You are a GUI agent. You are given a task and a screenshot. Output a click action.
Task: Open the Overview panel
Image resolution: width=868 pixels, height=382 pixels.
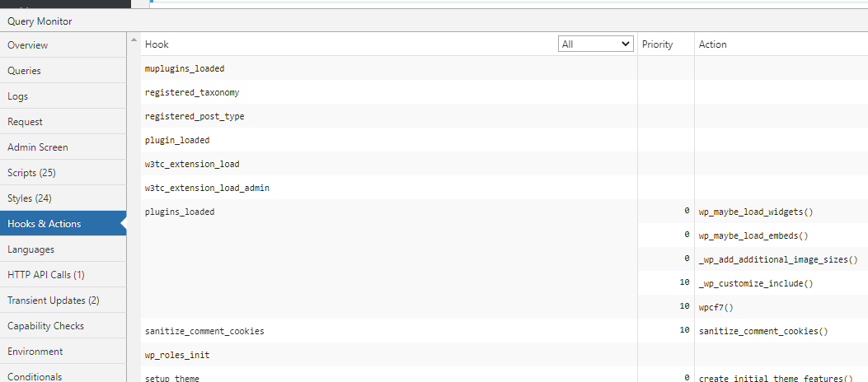pyautogui.click(x=63, y=44)
